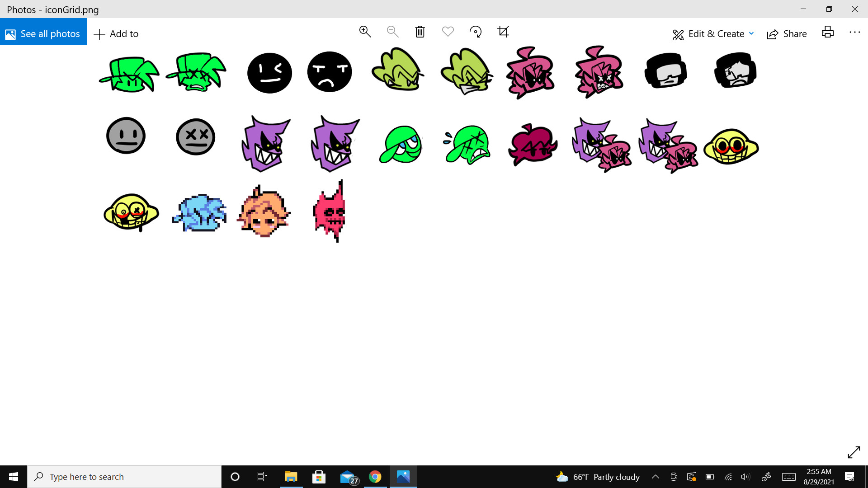Click the taskbar search box
868x488 pixels.
(124, 477)
